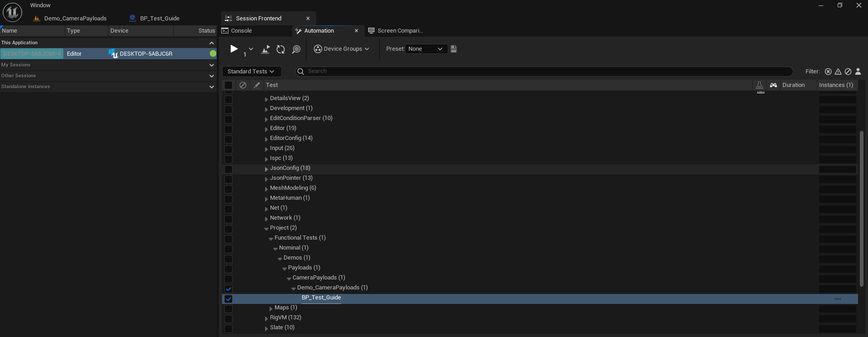The height and width of the screenshot is (337, 868).
Task: Open the Device Groups dropdown
Action: 342,49
